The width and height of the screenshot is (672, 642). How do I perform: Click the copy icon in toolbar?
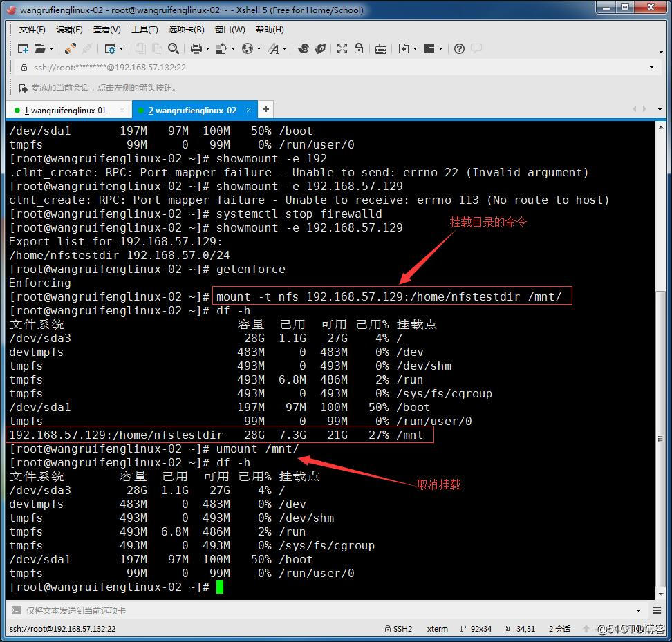[140, 48]
